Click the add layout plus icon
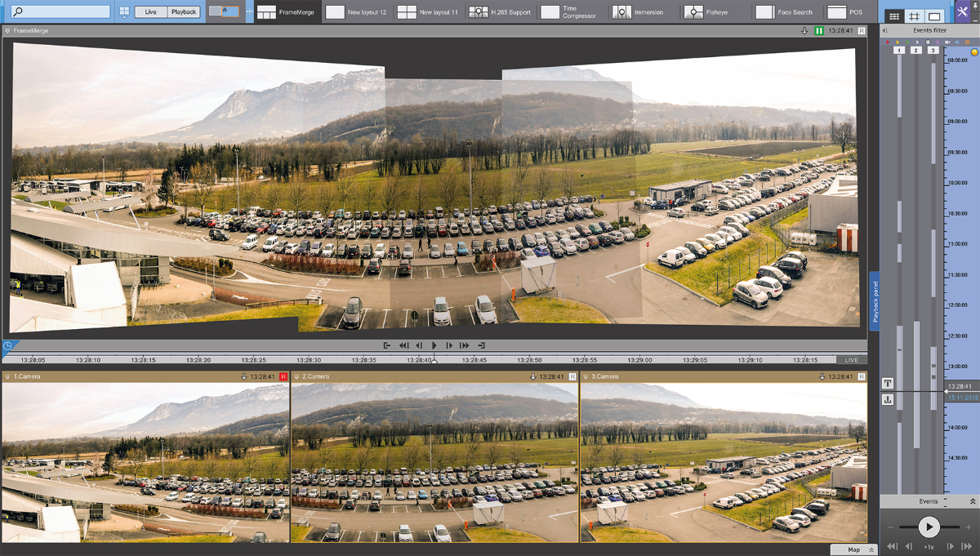Image resolution: width=980 pixels, height=556 pixels. 249,12
